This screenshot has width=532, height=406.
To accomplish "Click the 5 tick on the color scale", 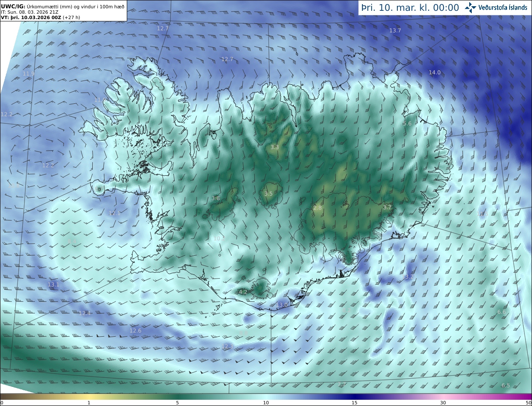I will tap(177, 403).
